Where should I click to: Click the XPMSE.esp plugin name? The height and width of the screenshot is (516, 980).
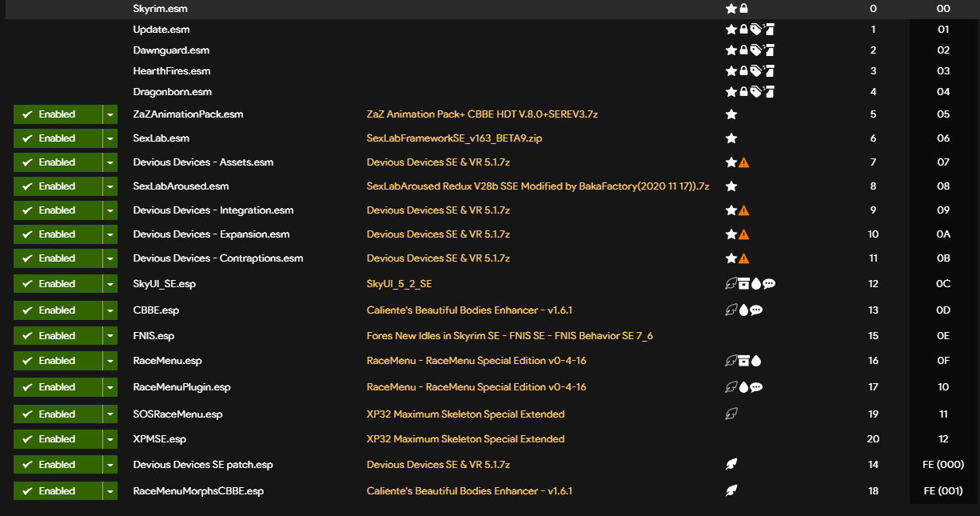[159, 439]
